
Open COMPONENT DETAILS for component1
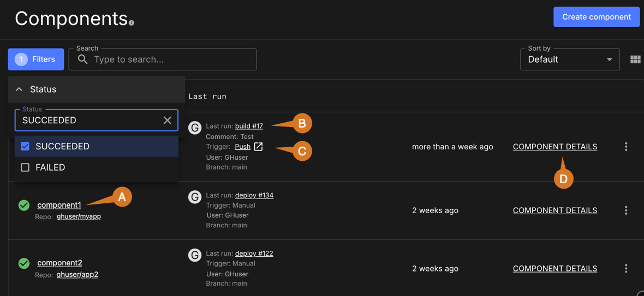point(555,210)
